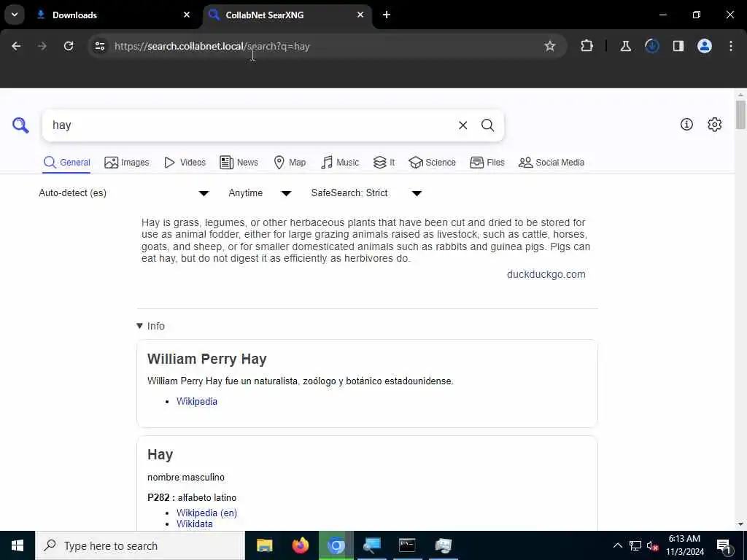Open the network tray icon
The image size is (747, 560).
coord(635,545)
